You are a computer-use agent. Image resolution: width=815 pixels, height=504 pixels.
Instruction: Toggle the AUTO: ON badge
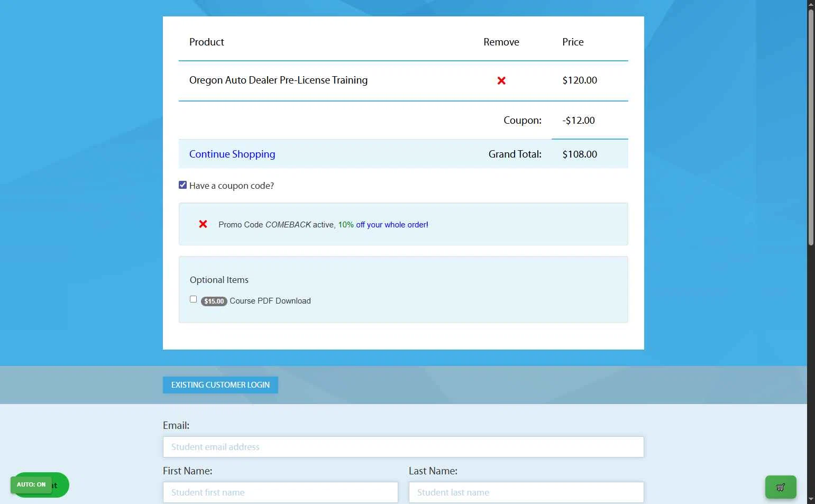click(x=31, y=484)
